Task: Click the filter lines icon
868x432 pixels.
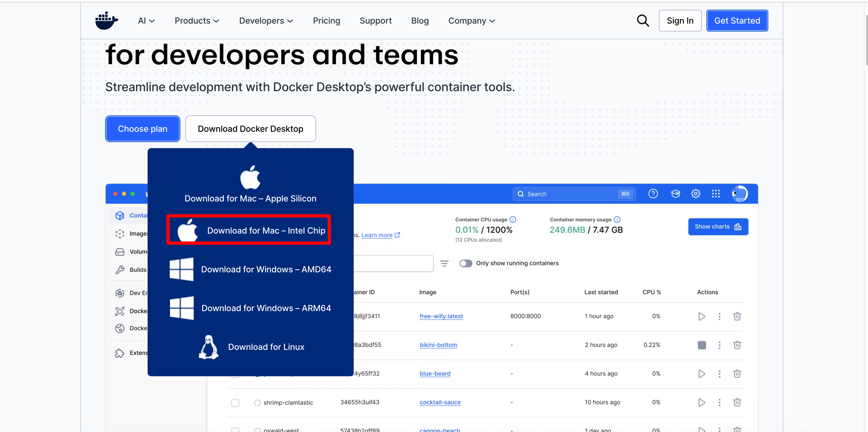Action: [x=444, y=263]
